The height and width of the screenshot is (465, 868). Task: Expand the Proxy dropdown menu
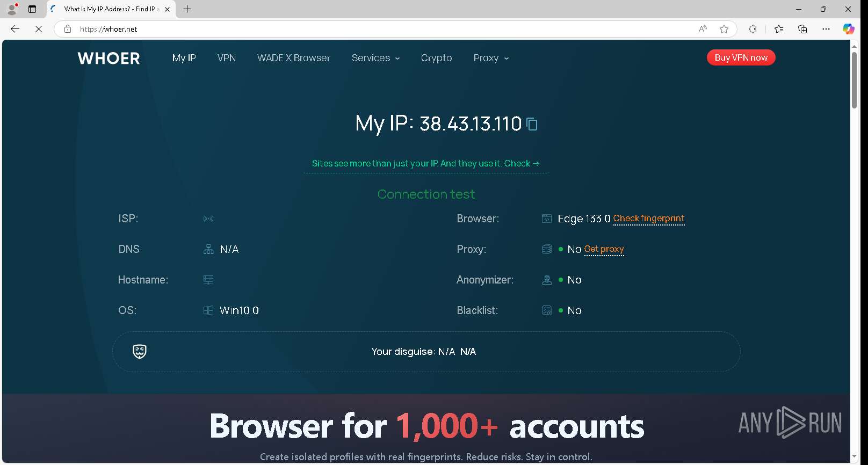point(491,58)
